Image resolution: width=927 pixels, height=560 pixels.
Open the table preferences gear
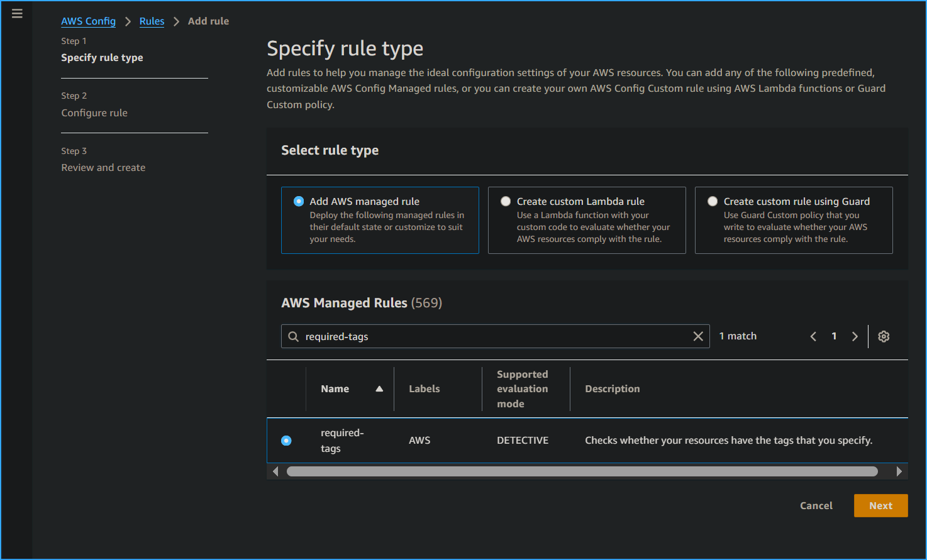pos(884,336)
